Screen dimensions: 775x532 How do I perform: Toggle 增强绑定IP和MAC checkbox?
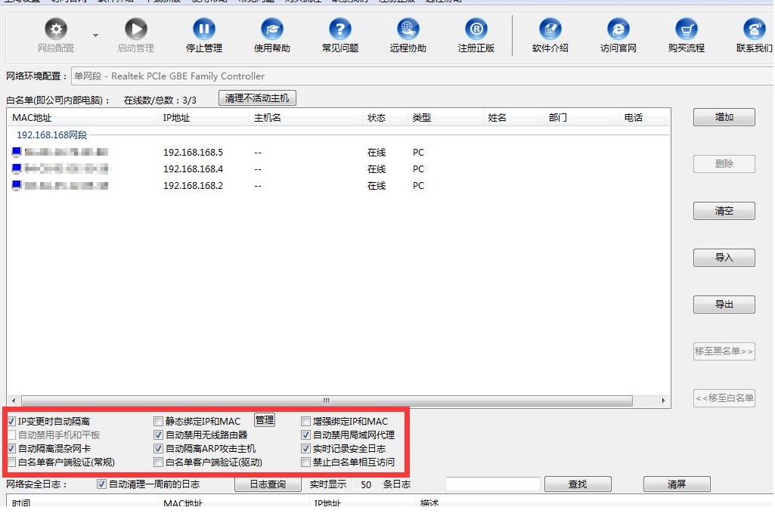point(306,422)
